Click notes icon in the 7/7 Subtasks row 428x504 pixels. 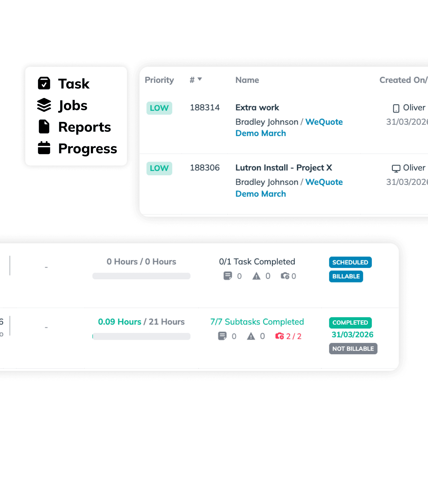tap(222, 336)
